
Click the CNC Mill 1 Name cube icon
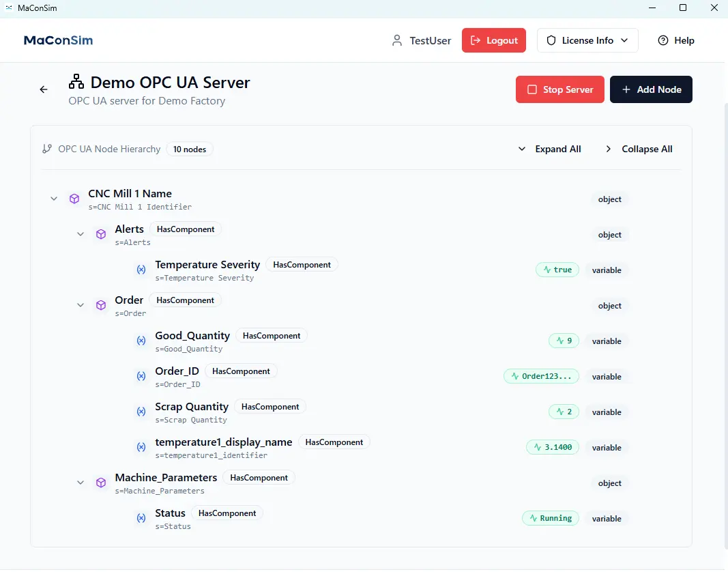[x=74, y=199]
